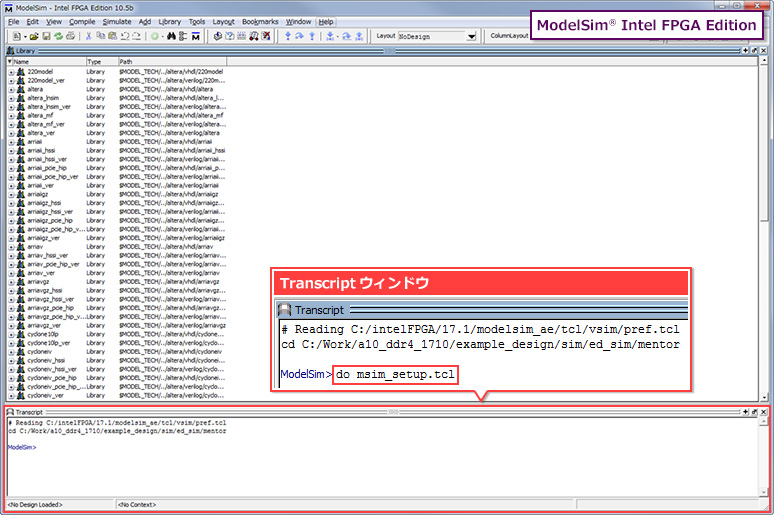Screen dimensions: 774x515
Task: Click the Find binoculars icon
Action: [x=169, y=36]
